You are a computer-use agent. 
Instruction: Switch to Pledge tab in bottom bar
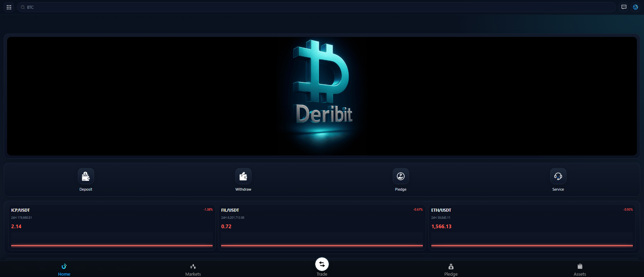click(x=451, y=270)
